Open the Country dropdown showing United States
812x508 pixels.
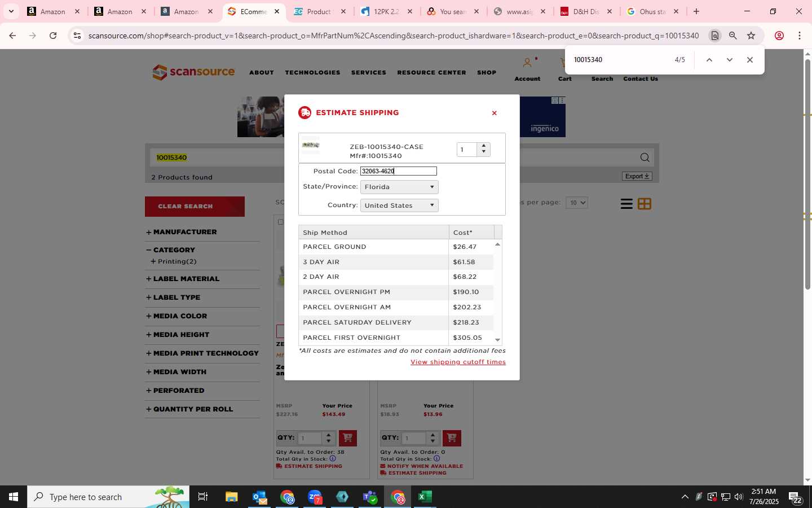pos(399,205)
